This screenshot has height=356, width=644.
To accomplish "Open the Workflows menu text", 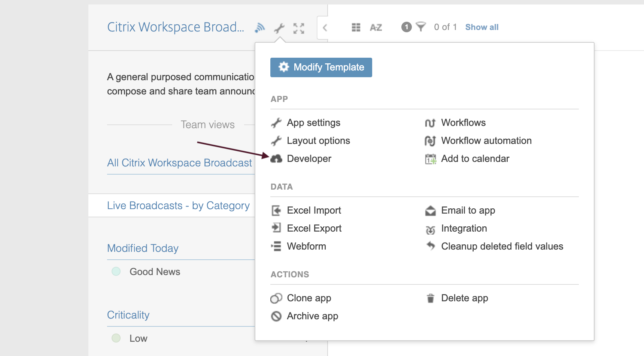I will point(463,123).
